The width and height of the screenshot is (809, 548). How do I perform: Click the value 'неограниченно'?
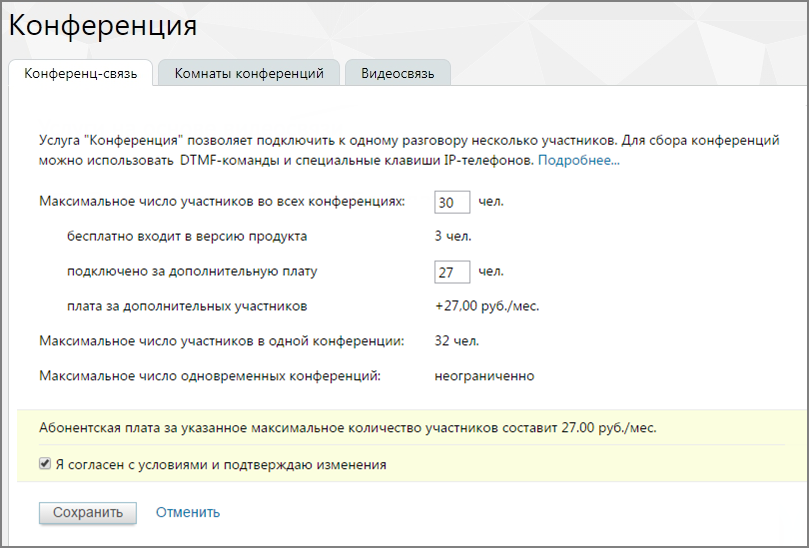[484, 376]
